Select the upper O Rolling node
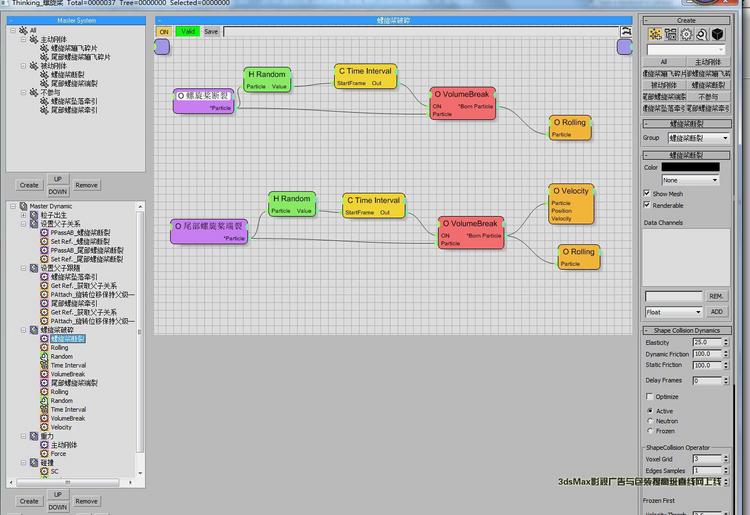750x515 pixels. click(x=571, y=127)
